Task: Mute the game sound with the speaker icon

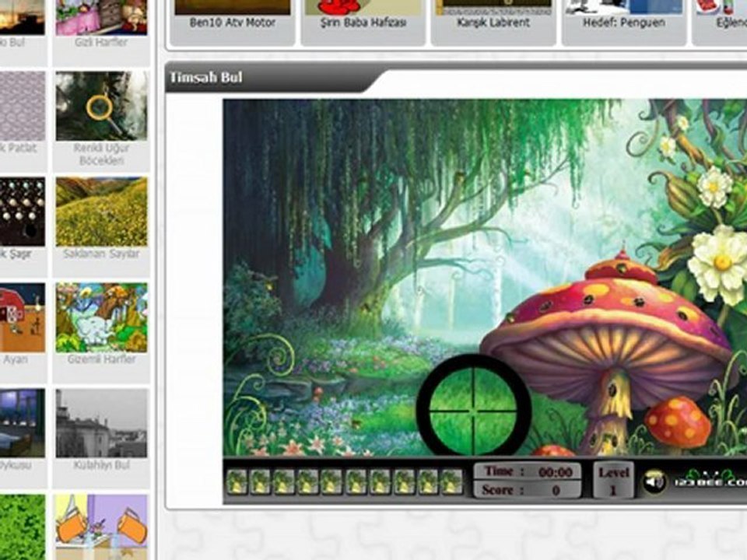Action: click(654, 481)
